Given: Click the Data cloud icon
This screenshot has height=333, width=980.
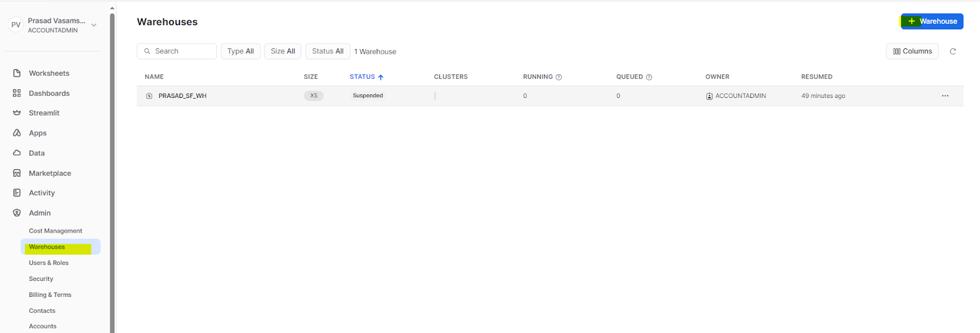Looking at the screenshot, I should (x=17, y=153).
